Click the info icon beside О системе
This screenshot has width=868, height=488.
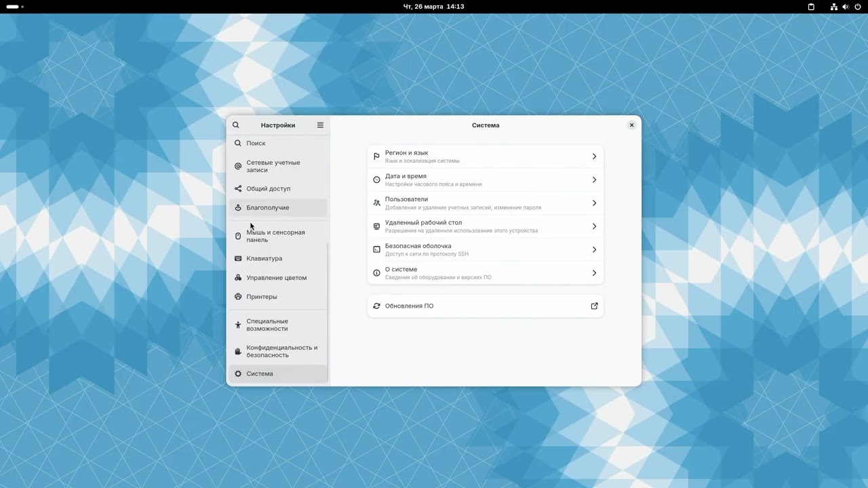(376, 272)
